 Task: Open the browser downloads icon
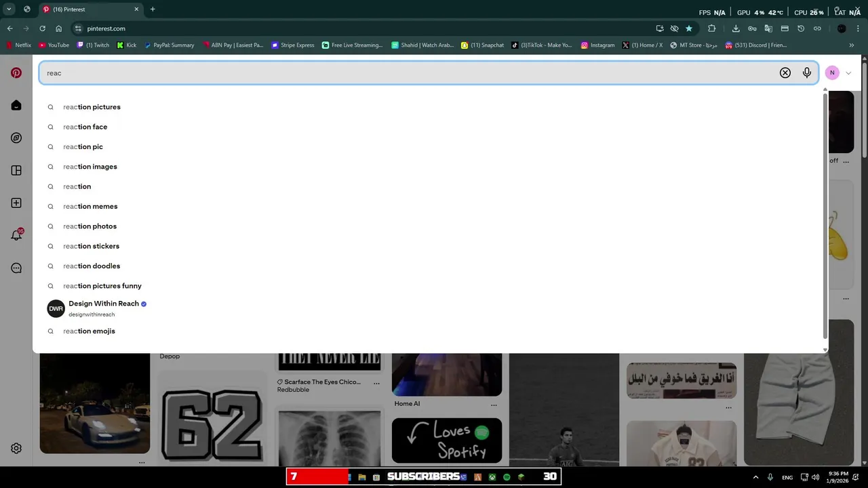tap(736, 28)
